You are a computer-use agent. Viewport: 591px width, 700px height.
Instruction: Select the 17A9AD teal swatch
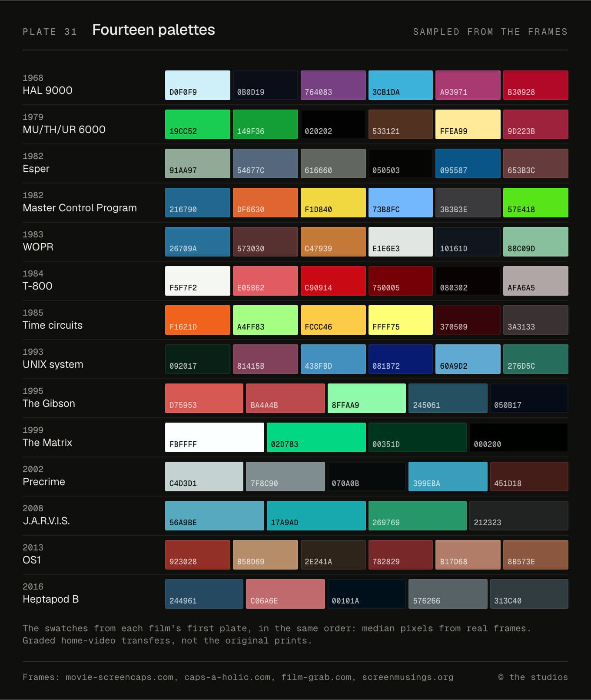(x=316, y=516)
